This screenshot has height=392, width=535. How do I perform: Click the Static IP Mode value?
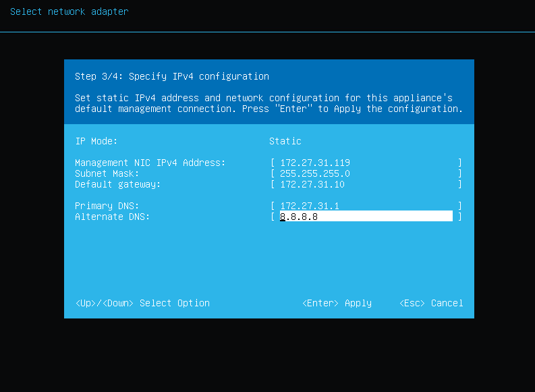[x=285, y=141]
